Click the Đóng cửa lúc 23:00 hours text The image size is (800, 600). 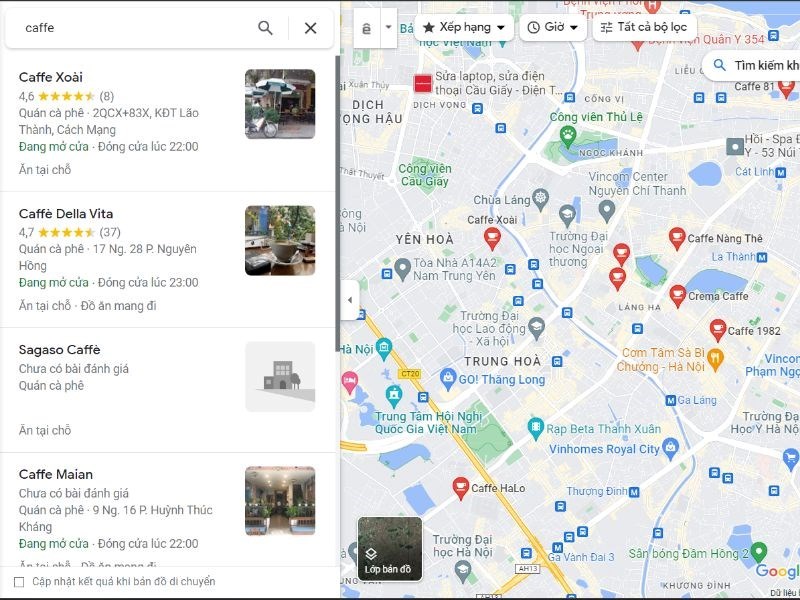[148, 283]
